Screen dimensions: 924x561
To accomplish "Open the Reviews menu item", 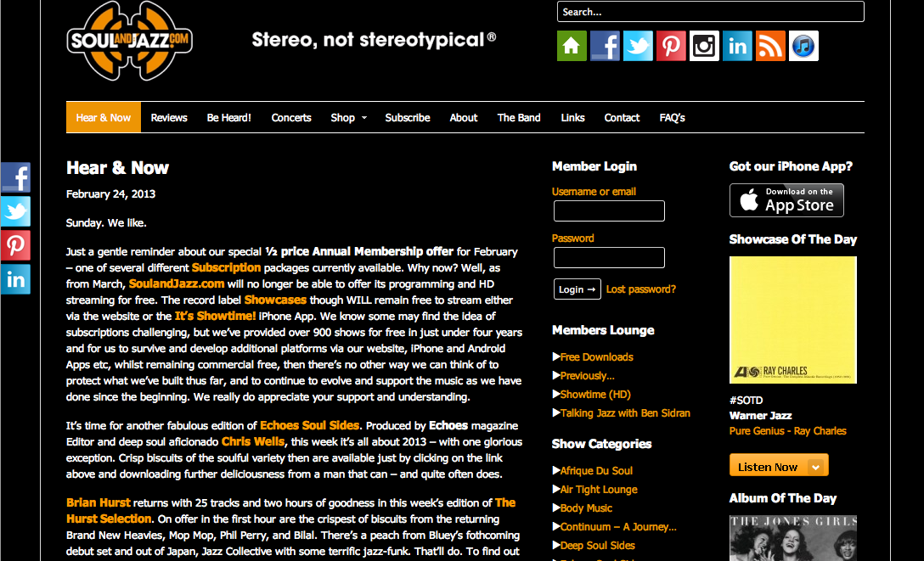I will click(169, 118).
